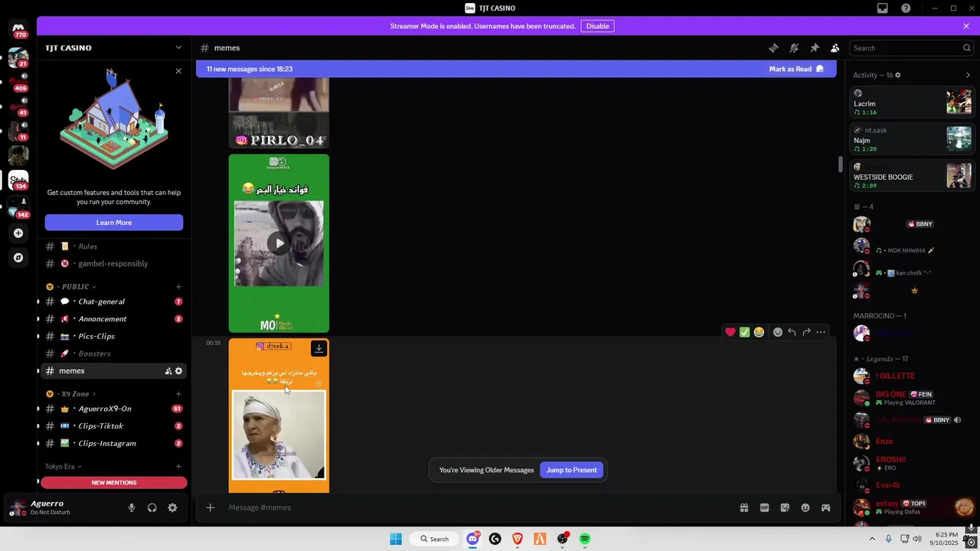Open Discover servers compass icon
Screen dimensions: 980x551
coord(18,258)
